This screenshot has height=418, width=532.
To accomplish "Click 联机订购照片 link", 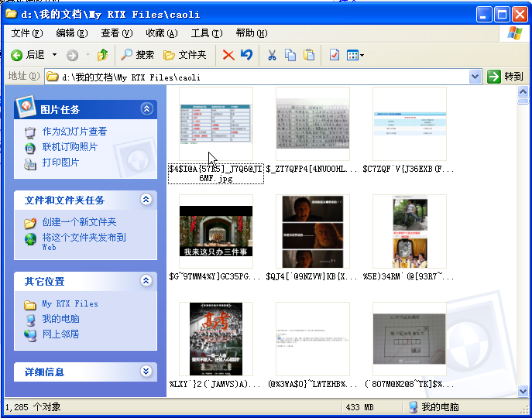I will 70,147.
